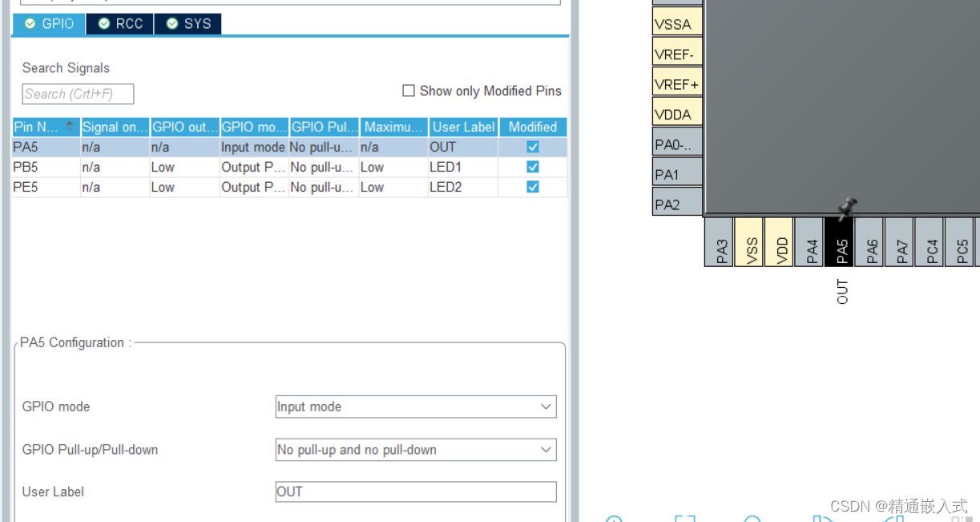Select the PA6 pin on chip

coord(869,242)
